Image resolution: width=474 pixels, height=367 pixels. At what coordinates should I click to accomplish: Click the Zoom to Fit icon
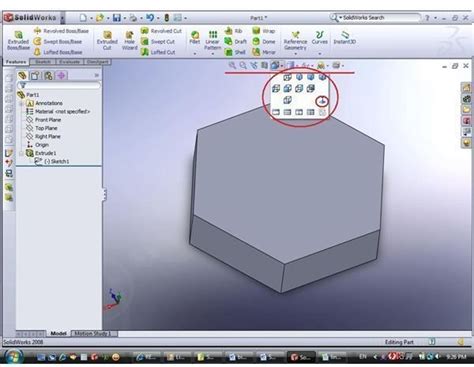232,65
